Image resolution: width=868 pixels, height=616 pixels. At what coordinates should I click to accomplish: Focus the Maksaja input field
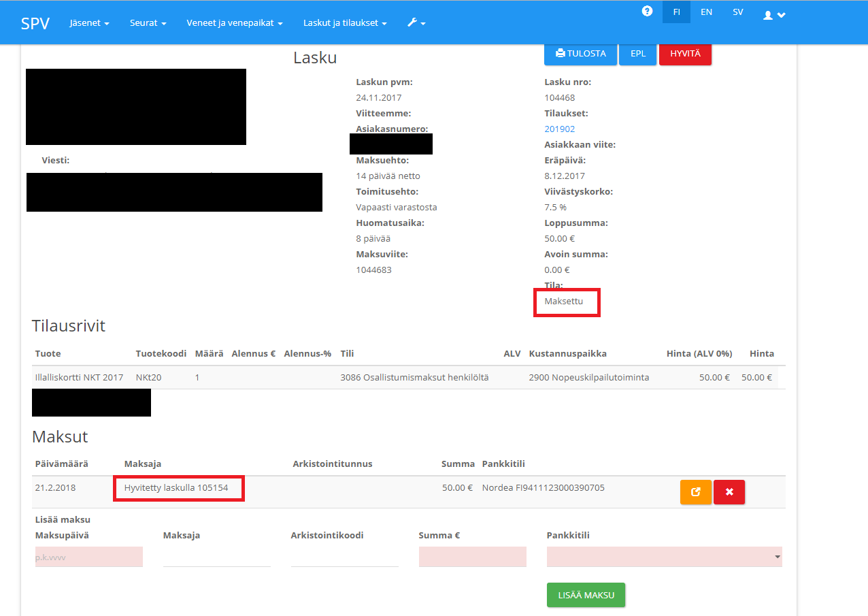(x=217, y=557)
